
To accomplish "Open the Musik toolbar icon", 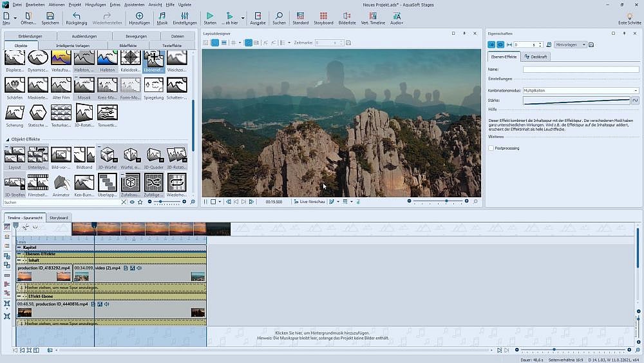I will tap(162, 15).
